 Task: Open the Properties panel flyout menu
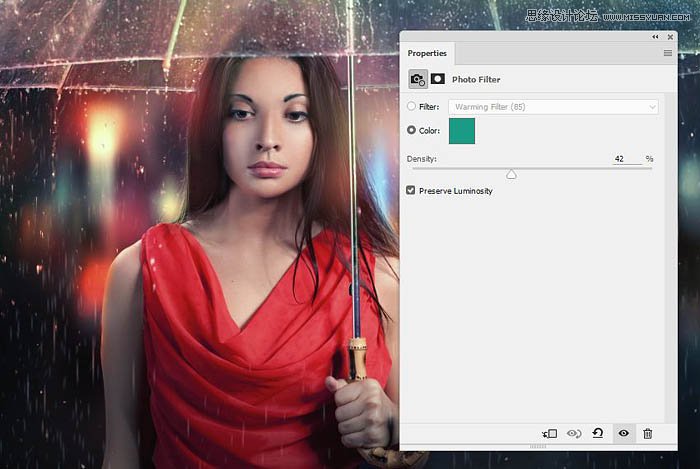point(667,53)
